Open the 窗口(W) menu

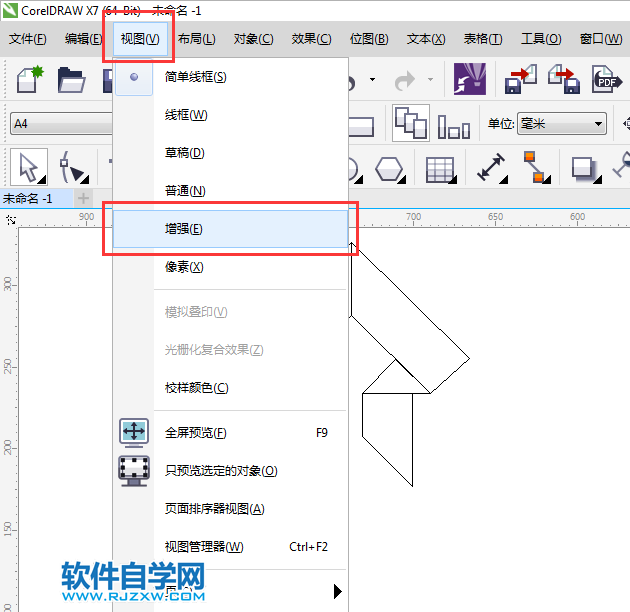click(601, 39)
